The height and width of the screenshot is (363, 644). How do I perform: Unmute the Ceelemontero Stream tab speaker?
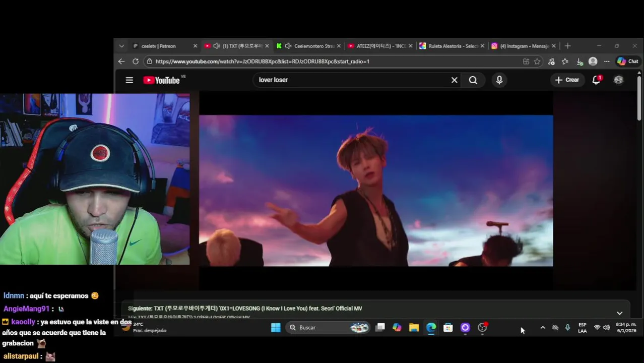pos(288,46)
